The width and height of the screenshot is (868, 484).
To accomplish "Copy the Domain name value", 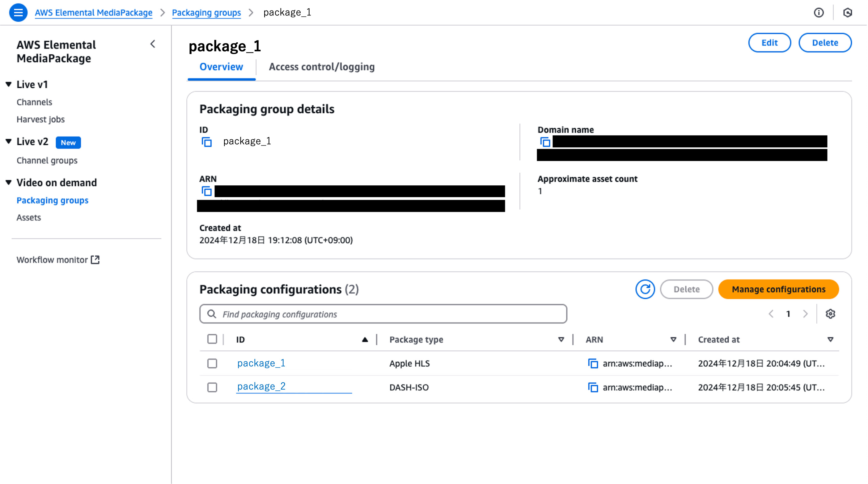I will [545, 142].
